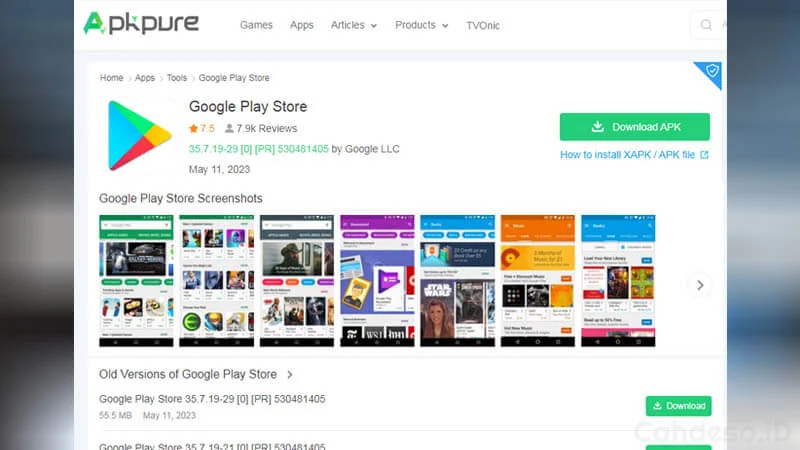Open the Games menu item

[256, 25]
